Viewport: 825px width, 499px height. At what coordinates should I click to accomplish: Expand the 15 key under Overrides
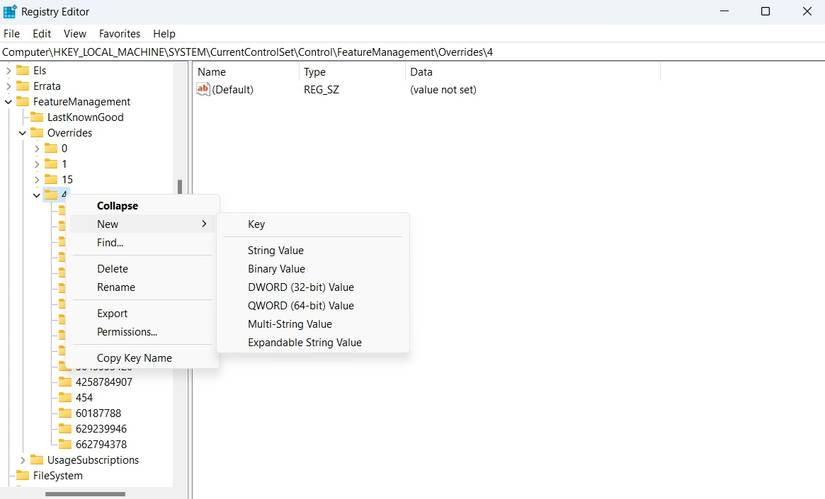[37, 179]
